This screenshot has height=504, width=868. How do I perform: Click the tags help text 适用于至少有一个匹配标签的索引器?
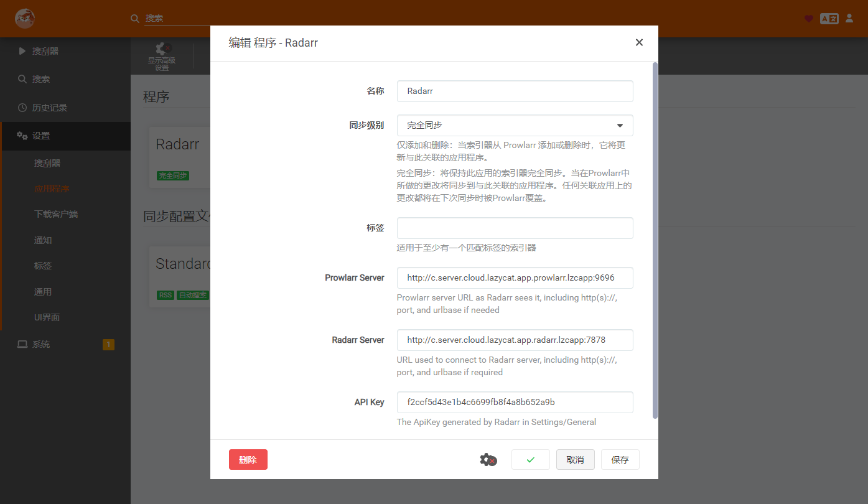[x=467, y=248]
